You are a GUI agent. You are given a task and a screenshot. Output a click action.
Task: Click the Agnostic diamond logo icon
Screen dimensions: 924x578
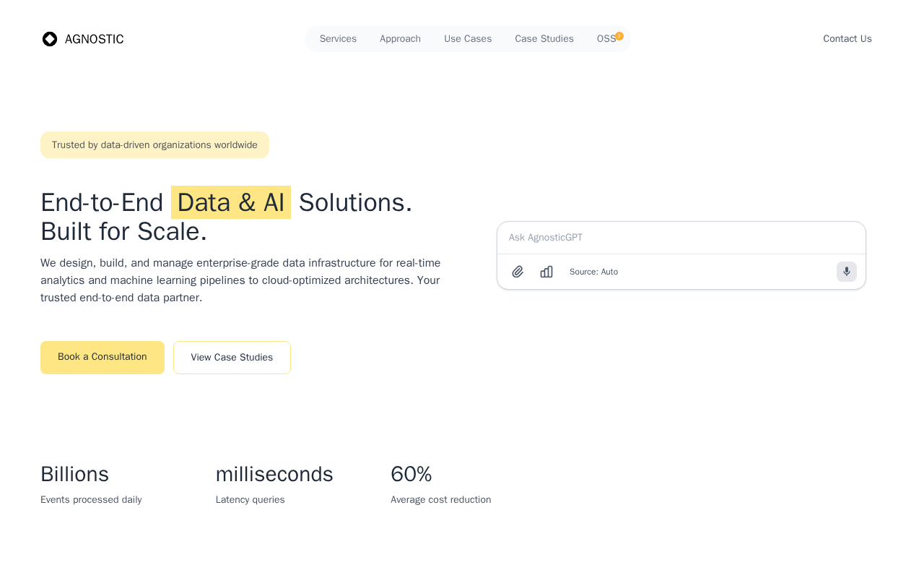50,39
